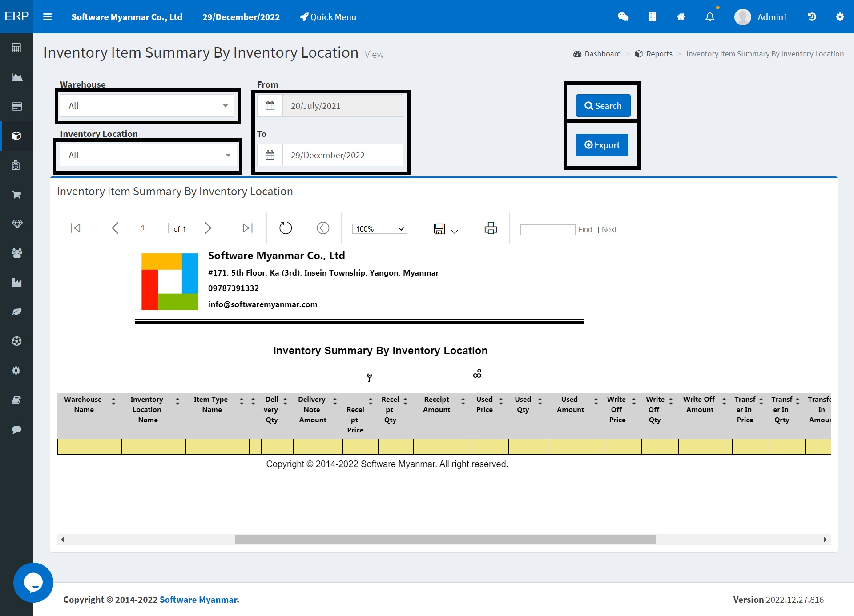Click the To date field
This screenshot has height=616, width=854.
[x=343, y=155]
